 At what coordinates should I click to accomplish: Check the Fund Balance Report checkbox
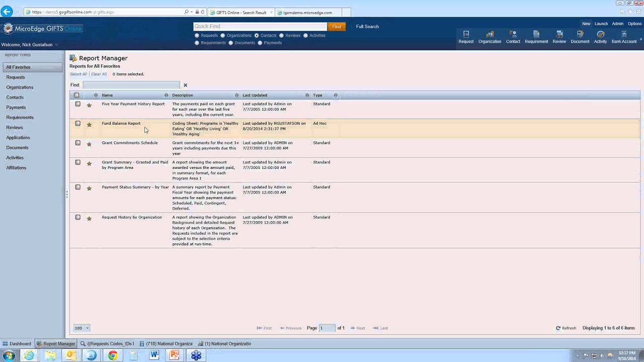(x=77, y=123)
